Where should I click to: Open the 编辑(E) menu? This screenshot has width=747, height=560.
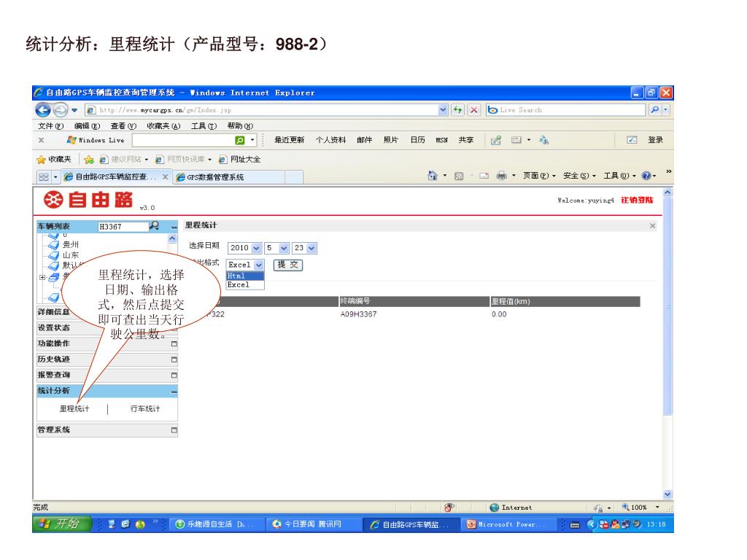pos(88,126)
